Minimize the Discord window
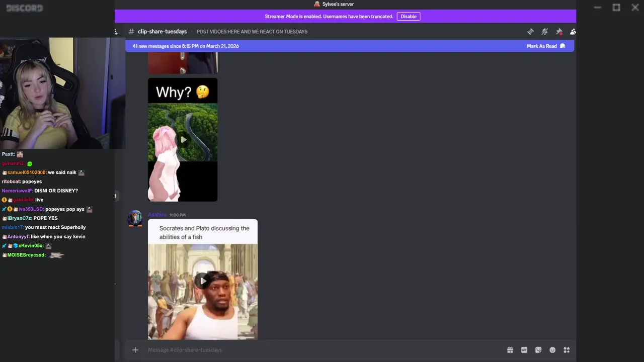The image size is (644, 362). 597,8
